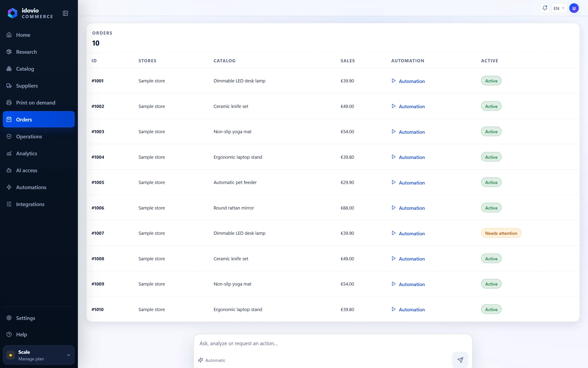Send the message with the paper plane icon
588x368 pixels.
click(460, 360)
